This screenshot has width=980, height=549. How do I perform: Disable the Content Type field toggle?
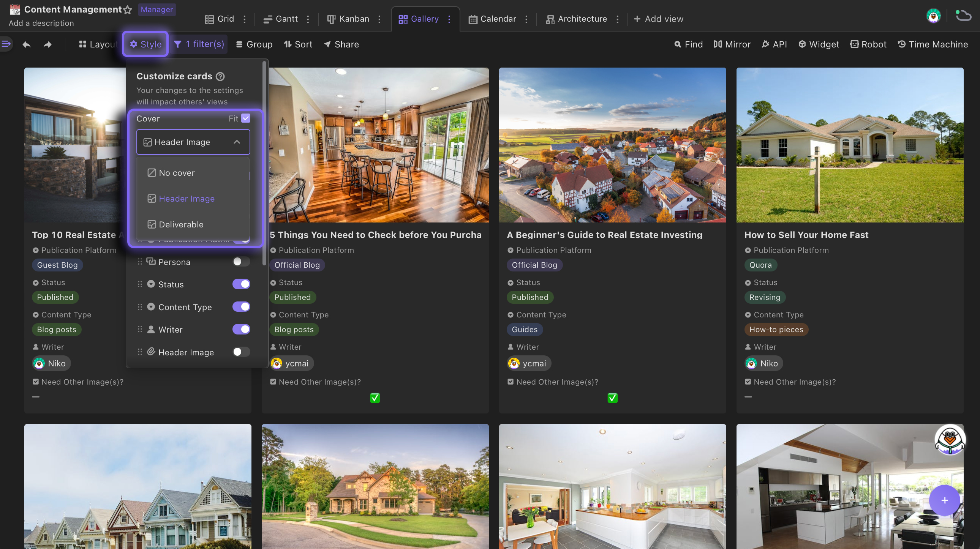click(x=241, y=306)
